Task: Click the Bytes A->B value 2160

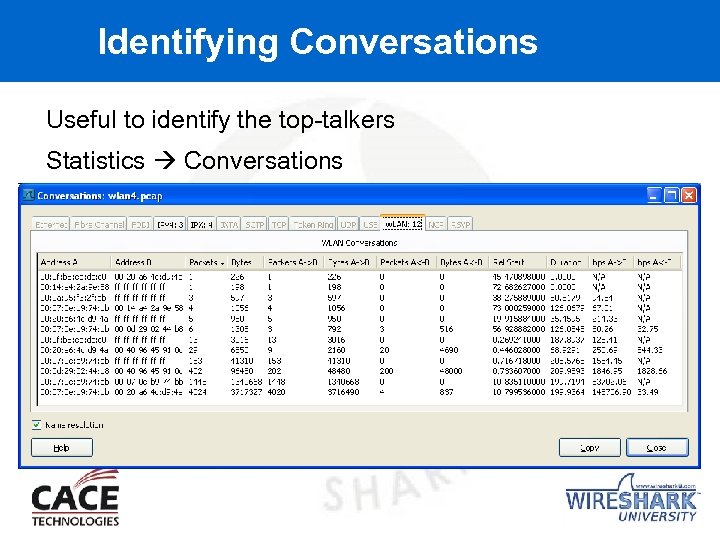Action: click(337, 350)
